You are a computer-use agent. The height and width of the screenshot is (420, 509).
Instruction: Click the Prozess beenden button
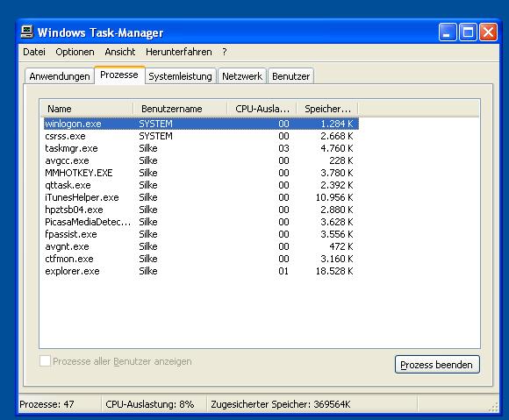click(437, 365)
